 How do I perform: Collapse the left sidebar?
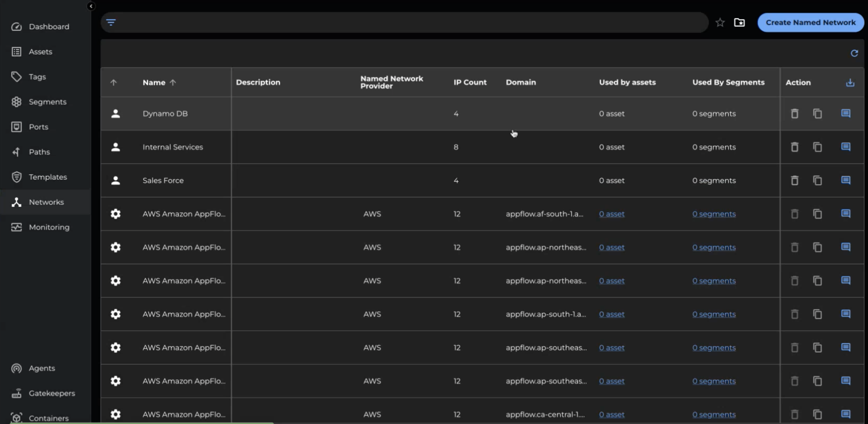[91, 6]
